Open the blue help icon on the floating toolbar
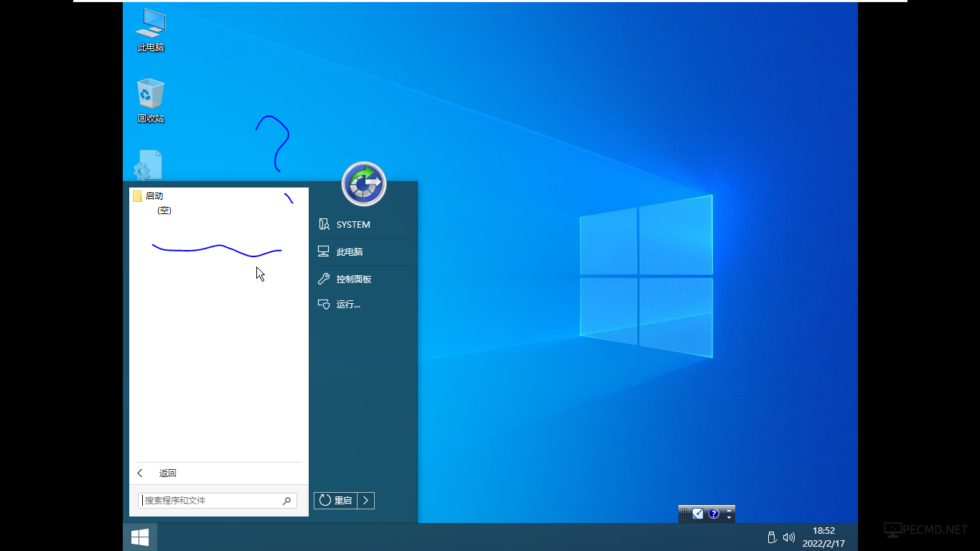 (x=714, y=514)
